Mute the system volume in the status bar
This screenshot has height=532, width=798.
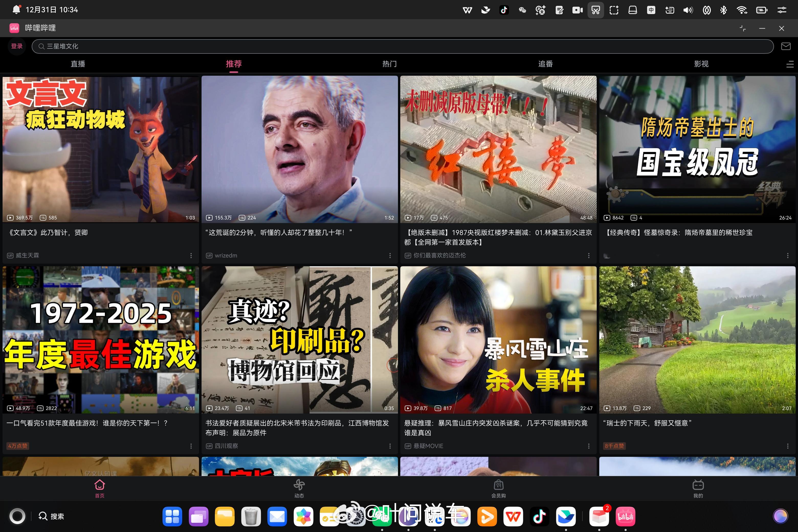pyautogui.click(x=688, y=10)
